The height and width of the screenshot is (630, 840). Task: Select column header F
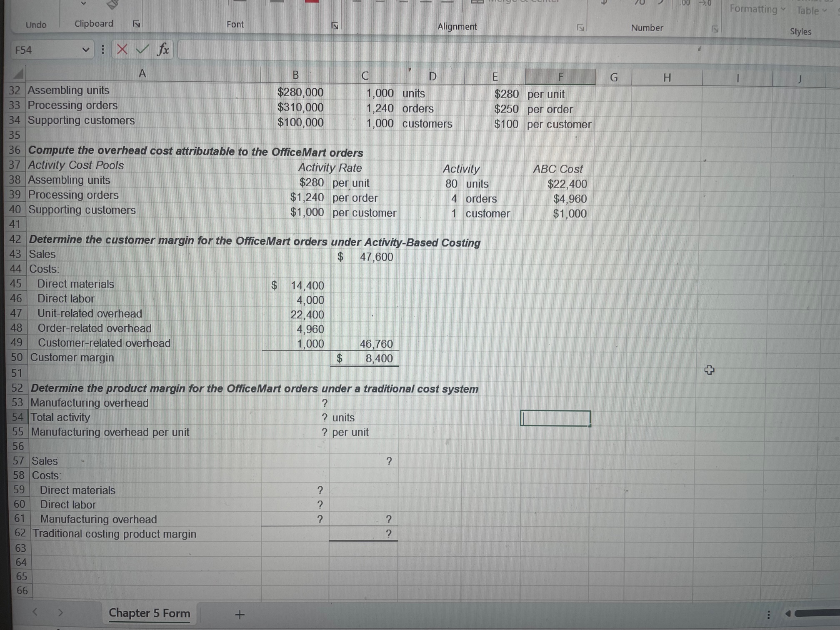pos(560,76)
